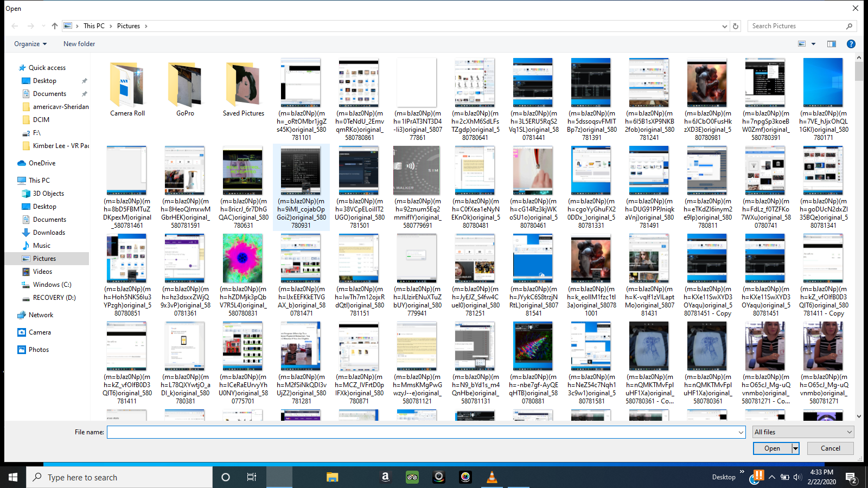
Task: Click the Up one level arrow
Action: pos(55,26)
